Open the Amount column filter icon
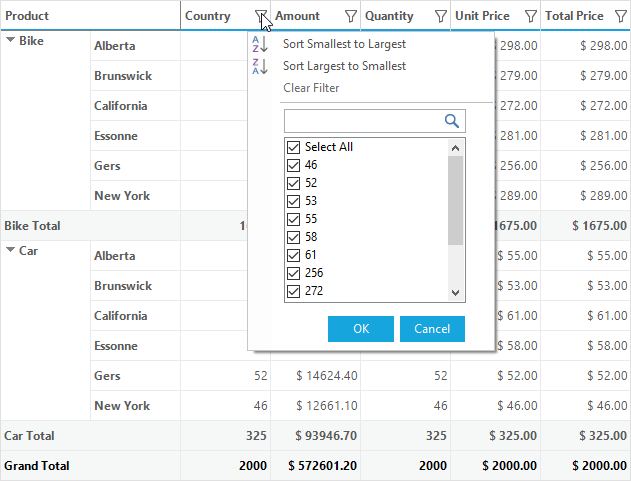Screen dimensions: 631x481 coord(351,16)
